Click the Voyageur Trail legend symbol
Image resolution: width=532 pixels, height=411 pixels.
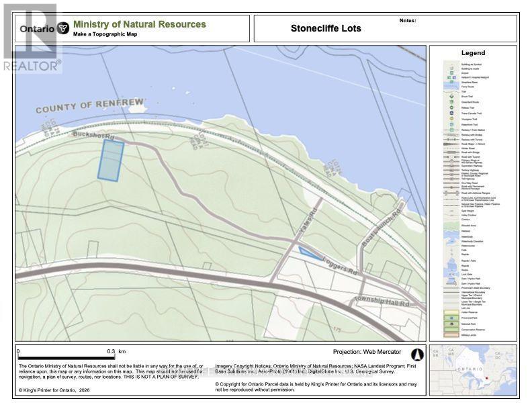451,119
